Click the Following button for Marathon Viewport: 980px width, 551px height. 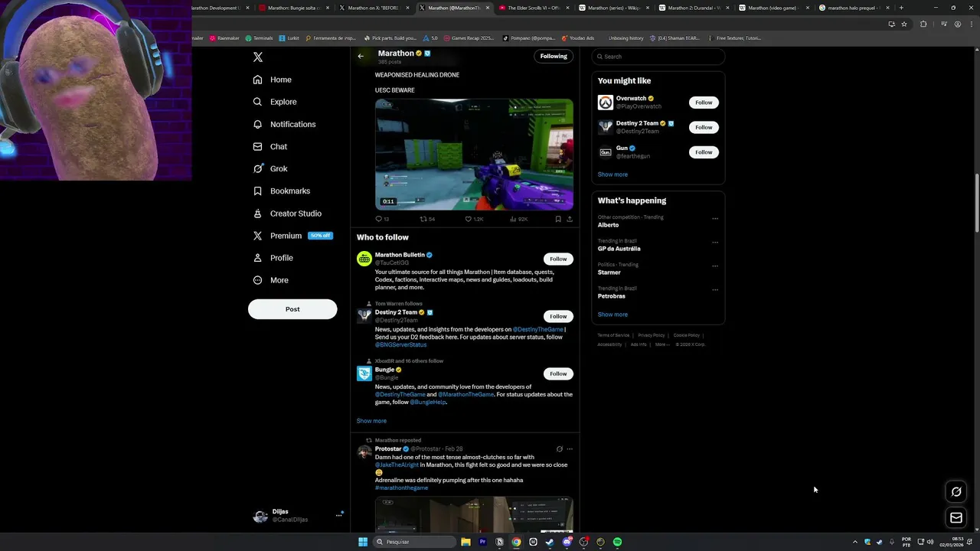(x=554, y=56)
